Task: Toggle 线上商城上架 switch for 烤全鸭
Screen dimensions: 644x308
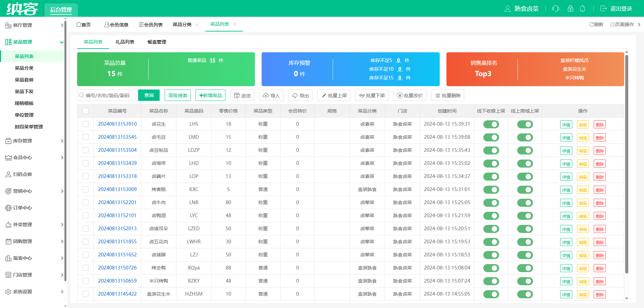Action: pyautogui.click(x=525, y=268)
